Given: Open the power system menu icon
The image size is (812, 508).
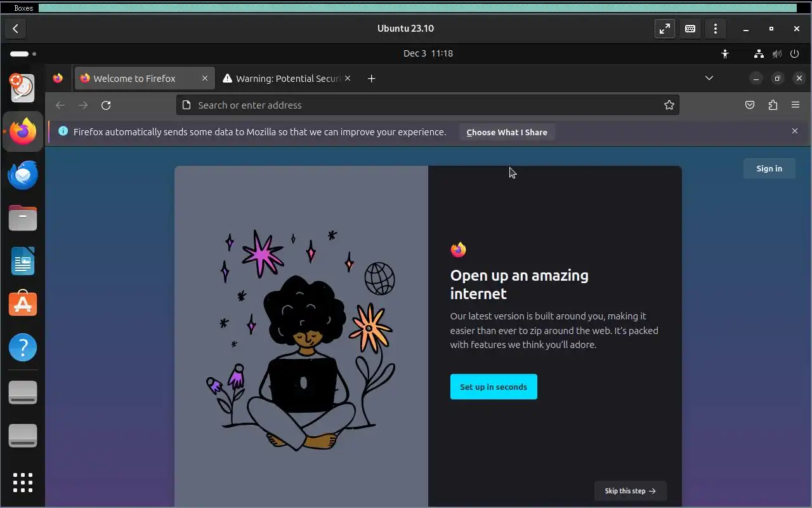Looking at the screenshot, I should click(x=795, y=54).
